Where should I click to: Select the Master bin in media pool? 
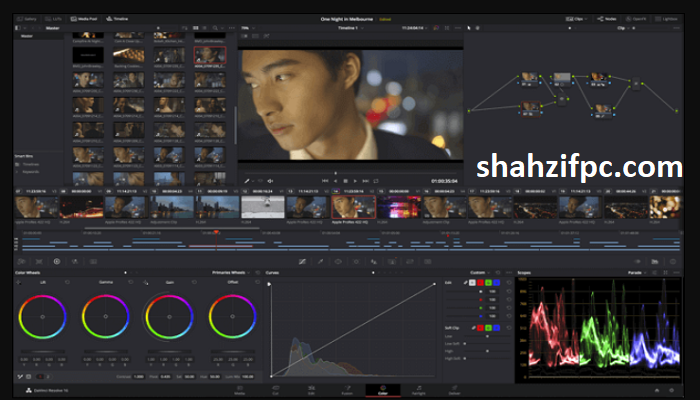(x=27, y=36)
